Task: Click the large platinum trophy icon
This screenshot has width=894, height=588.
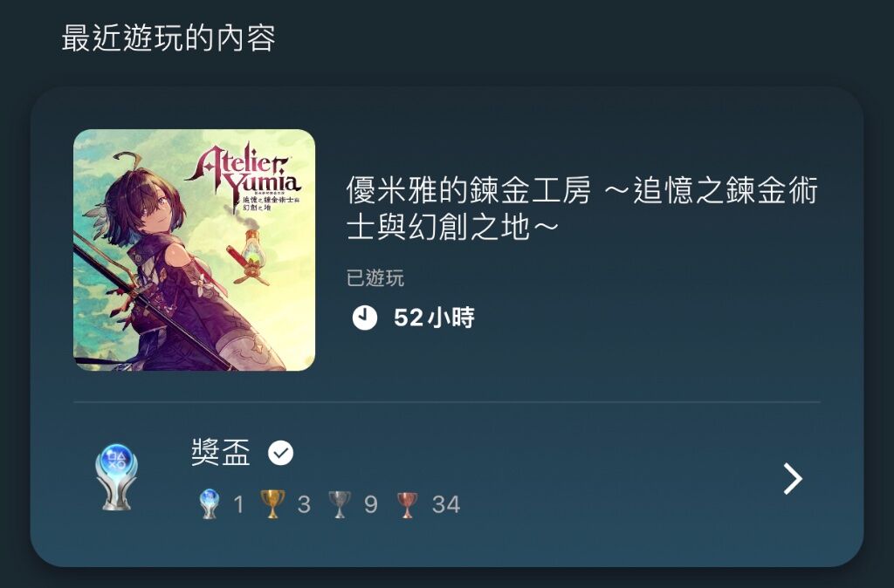Action: [116, 477]
